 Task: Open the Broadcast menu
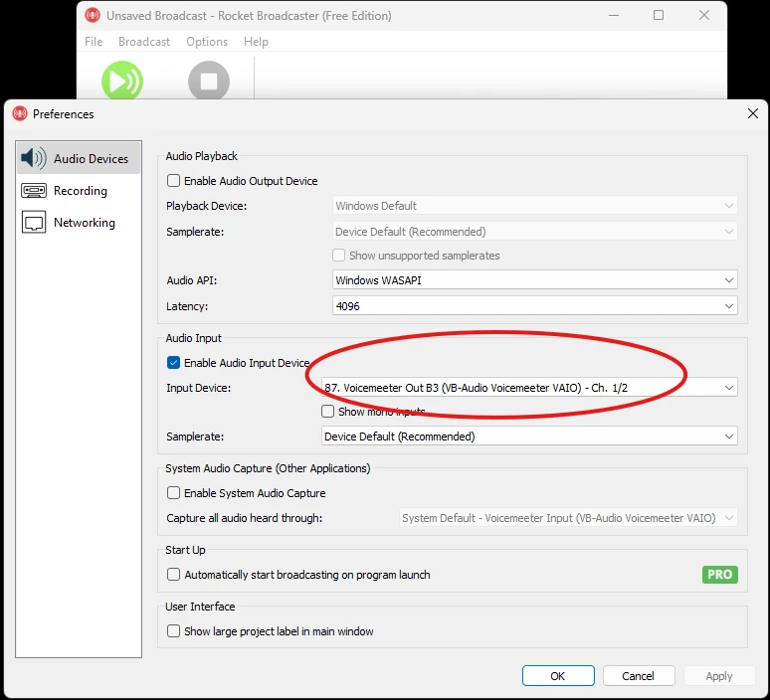pyautogui.click(x=144, y=41)
